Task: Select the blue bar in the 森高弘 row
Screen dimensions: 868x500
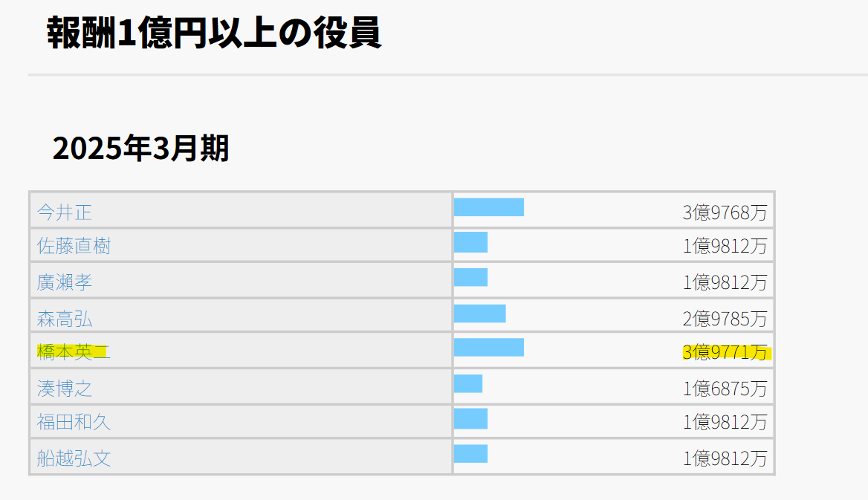Action: click(480, 314)
